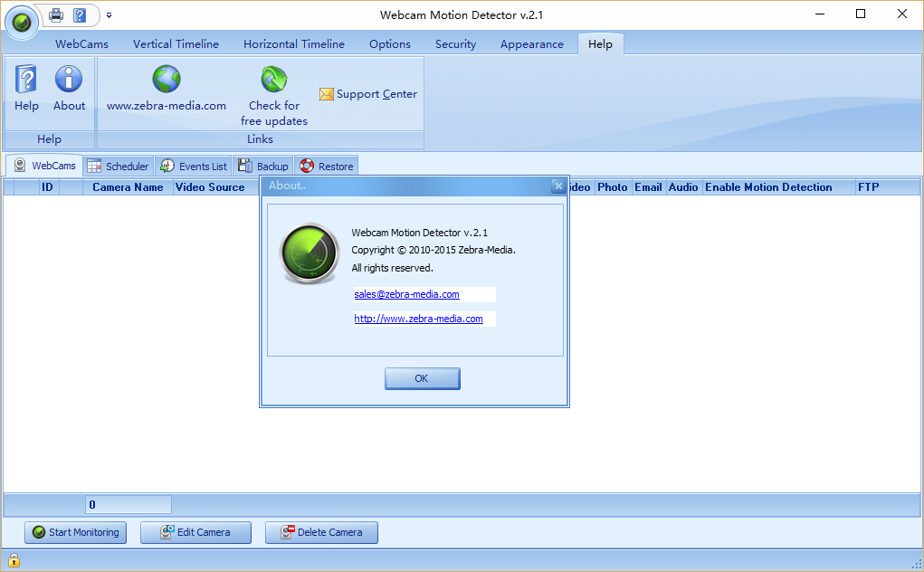
Task: Select the Scheduler tab
Action: click(x=118, y=167)
